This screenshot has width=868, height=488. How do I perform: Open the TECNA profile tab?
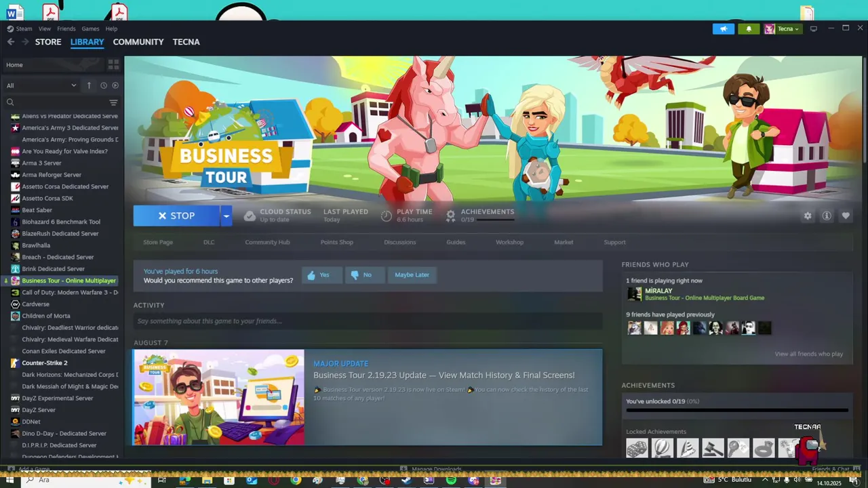[x=186, y=42]
